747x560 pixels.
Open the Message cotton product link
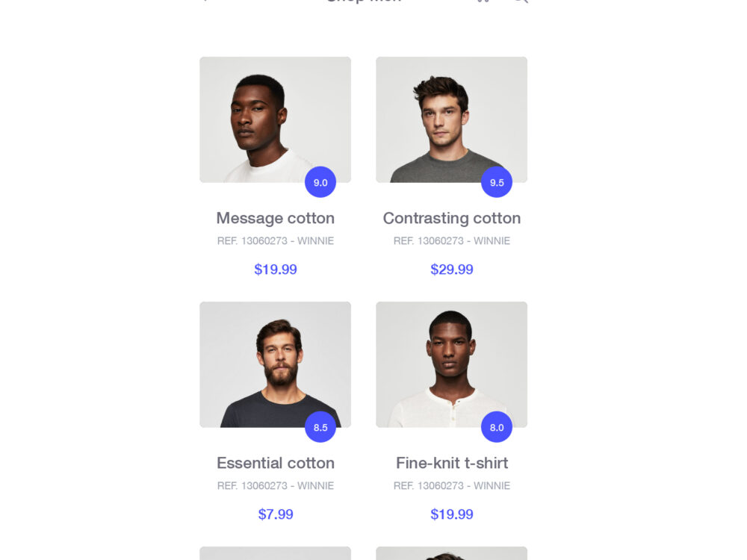tap(275, 218)
